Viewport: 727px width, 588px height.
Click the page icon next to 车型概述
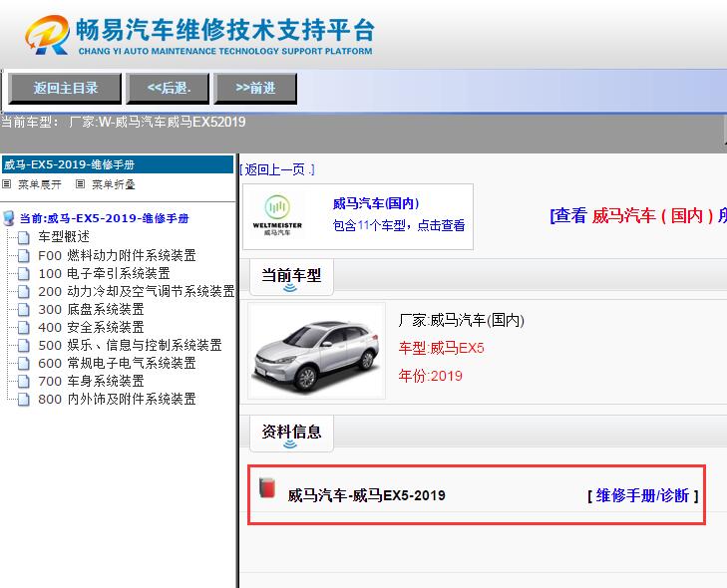pyautogui.click(x=24, y=237)
